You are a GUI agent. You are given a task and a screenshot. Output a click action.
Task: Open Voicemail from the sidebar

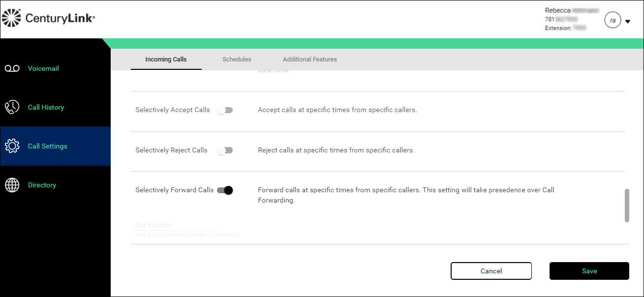tap(43, 68)
